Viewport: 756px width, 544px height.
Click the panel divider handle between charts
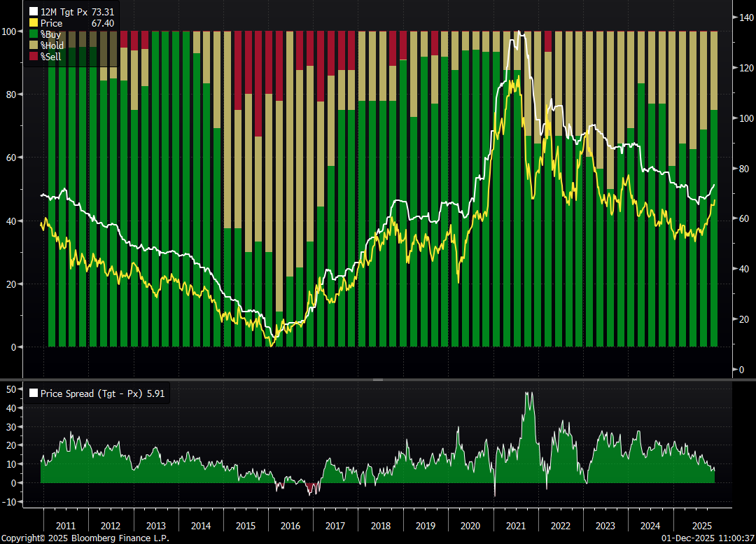click(x=378, y=379)
